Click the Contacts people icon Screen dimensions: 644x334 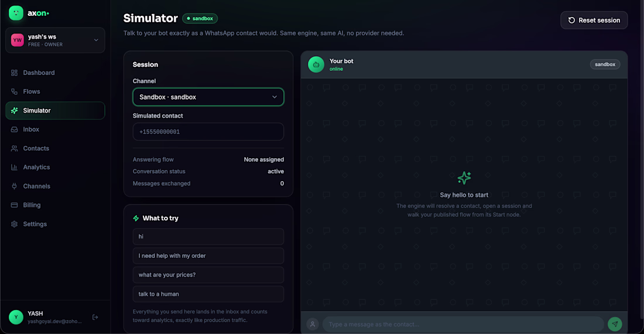point(15,148)
